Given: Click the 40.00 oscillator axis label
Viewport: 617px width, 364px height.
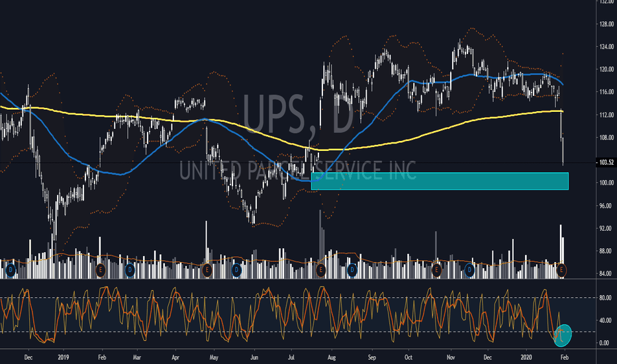Looking at the screenshot, I should click(605, 320).
